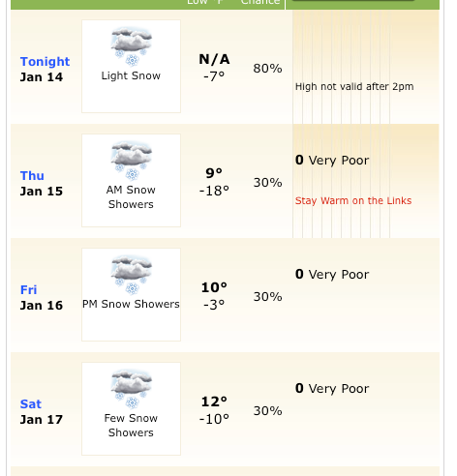Click Thursday's 0 Very Poor golf rating
Viewport: 457px width, 476px height.
332,161
